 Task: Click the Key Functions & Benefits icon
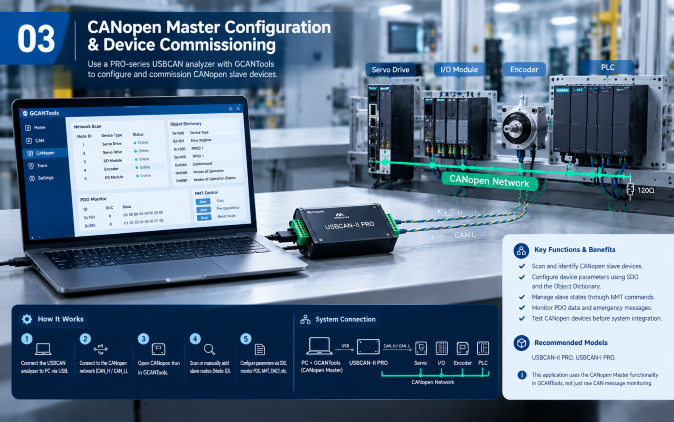pos(521,250)
